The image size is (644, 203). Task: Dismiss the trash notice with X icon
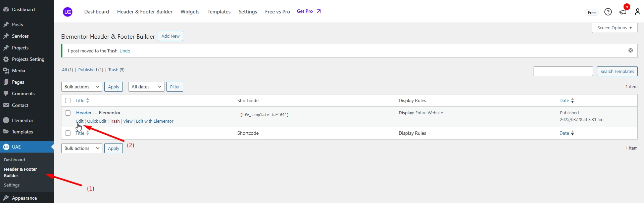(630, 50)
